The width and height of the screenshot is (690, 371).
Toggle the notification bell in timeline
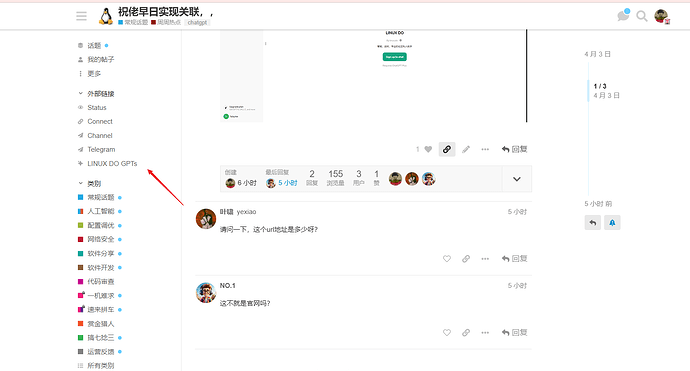tap(612, 223)
